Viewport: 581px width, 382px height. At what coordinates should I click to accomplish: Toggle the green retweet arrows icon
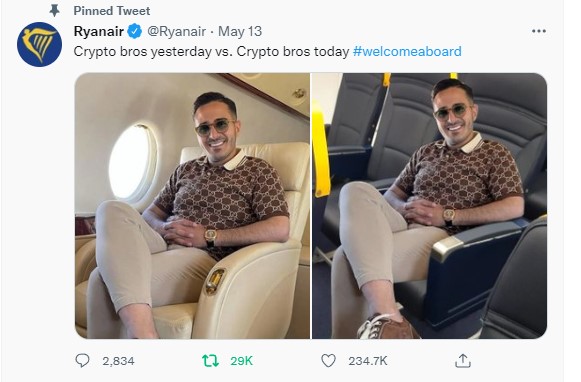click(x=210, y=361)
